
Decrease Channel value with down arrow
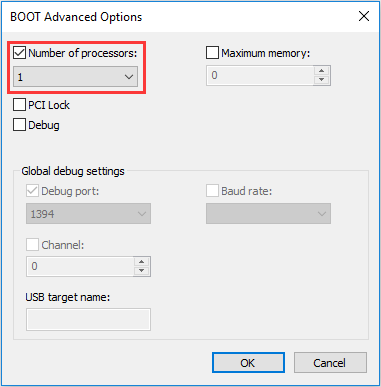pyautogui.click(x=142, y=271)
